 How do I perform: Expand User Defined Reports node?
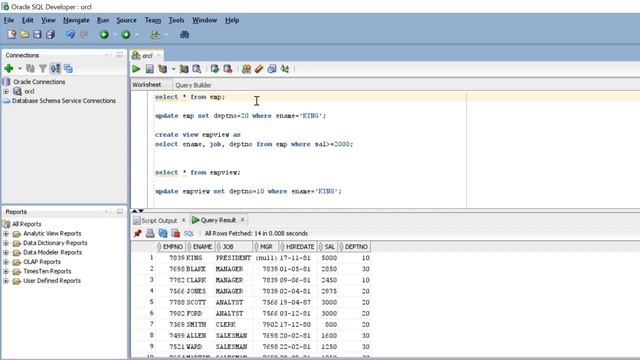(6, 280)
